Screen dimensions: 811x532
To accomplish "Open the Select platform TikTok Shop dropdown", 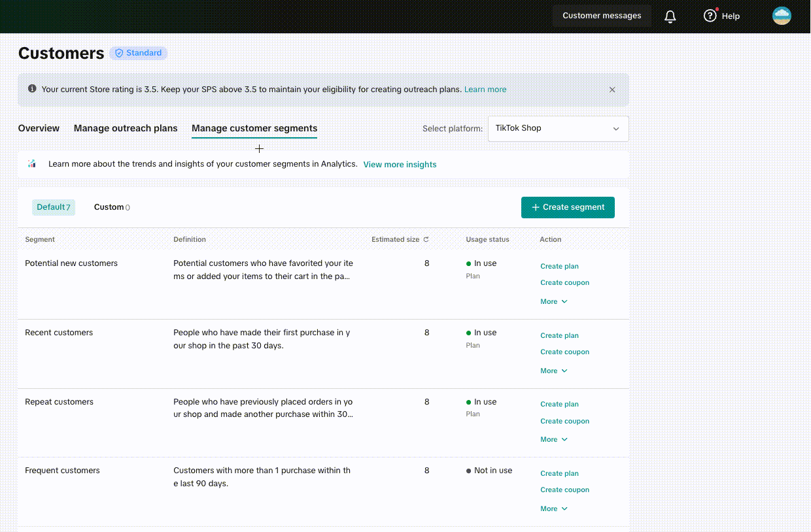I will click(x=558, y=129).
